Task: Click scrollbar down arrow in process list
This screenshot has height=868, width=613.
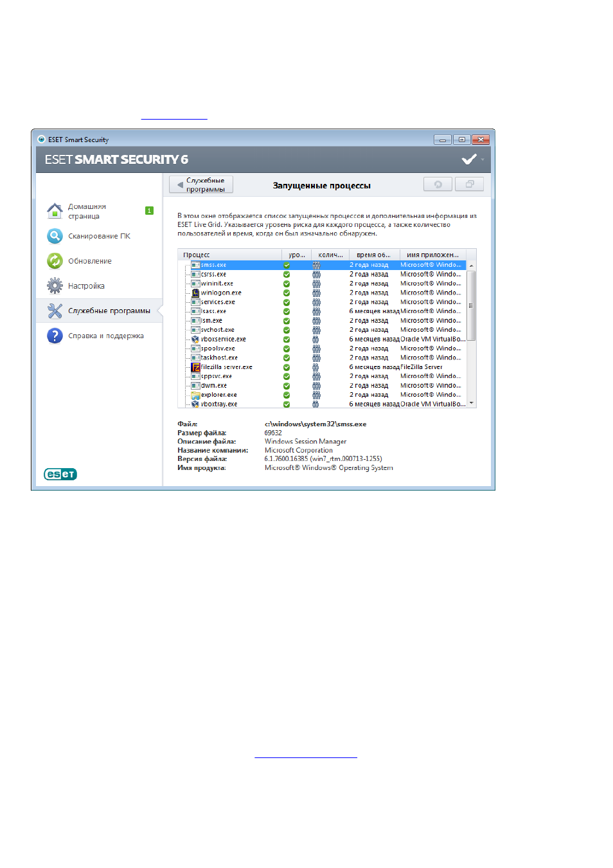Action: tap(471, 403)
